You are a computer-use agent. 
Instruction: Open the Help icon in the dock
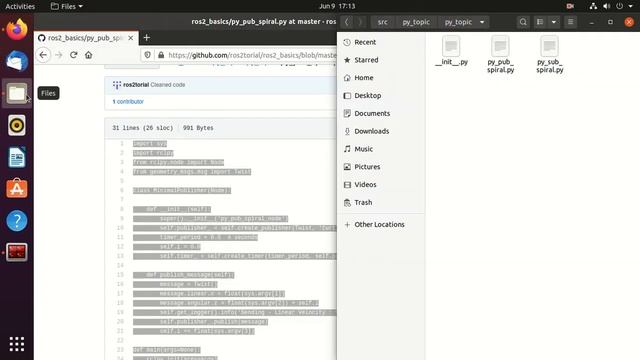(17, 220)
